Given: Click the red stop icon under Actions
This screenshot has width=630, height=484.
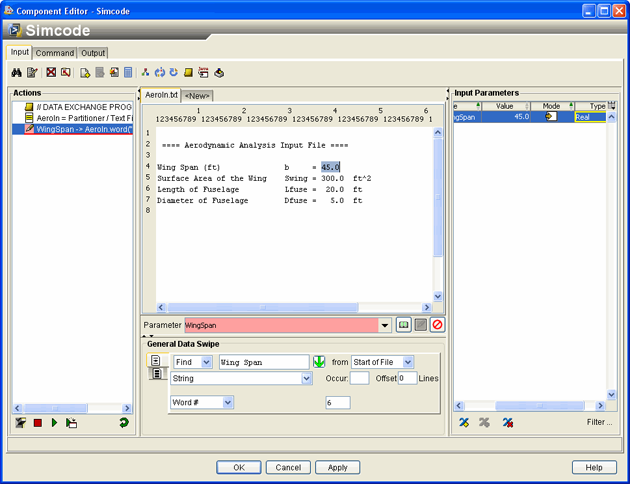Looking at the screenshot, I should [x=37, y=423].
